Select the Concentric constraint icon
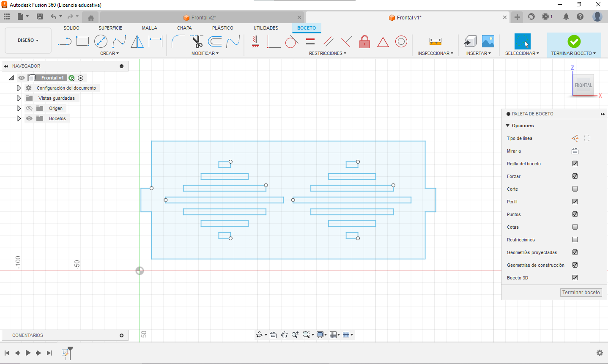Screen dimensions: 608x364 pos(401,41)
